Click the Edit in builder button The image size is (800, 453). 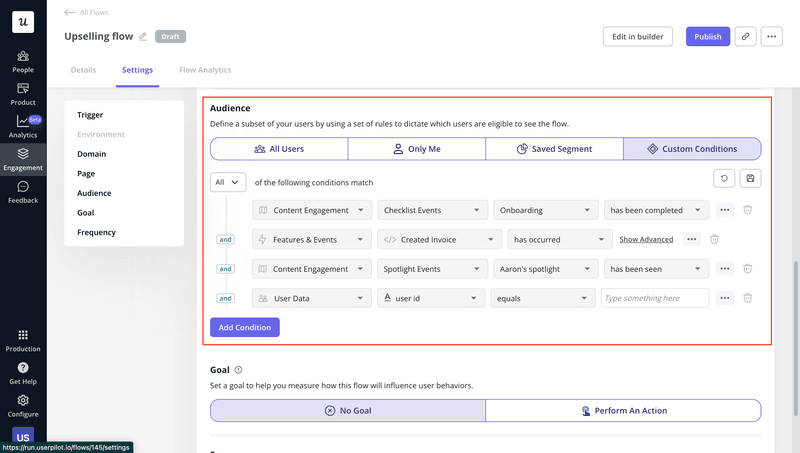click(638, 37)
